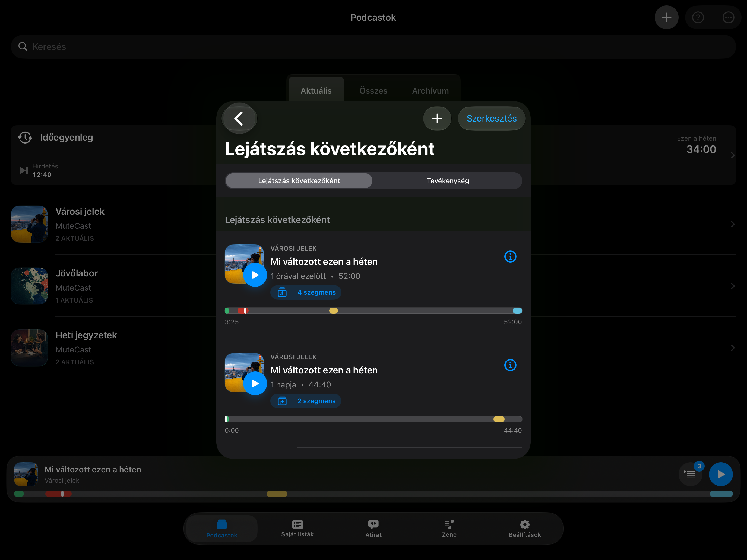
Task: Open Szerkesztés editing mode
Action: click(491, 119)
